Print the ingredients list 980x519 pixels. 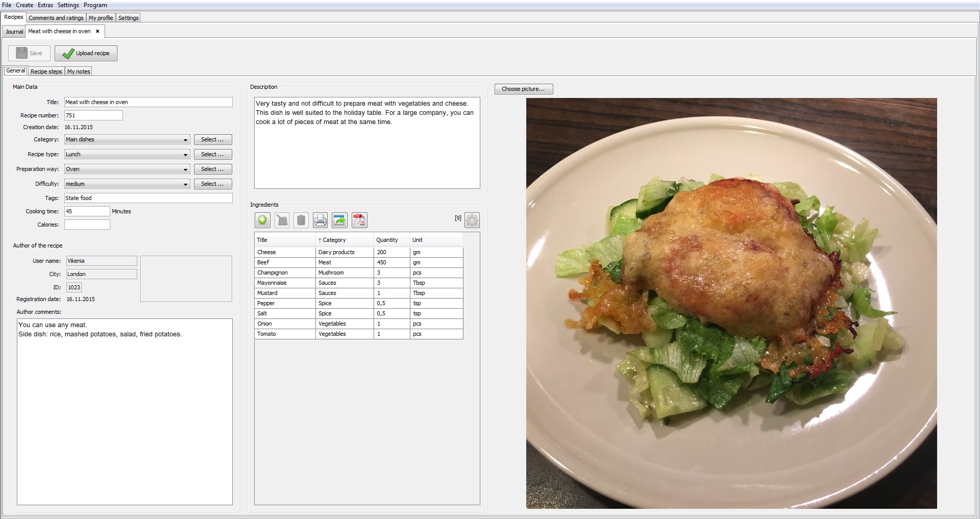click(x=320, y=220)
